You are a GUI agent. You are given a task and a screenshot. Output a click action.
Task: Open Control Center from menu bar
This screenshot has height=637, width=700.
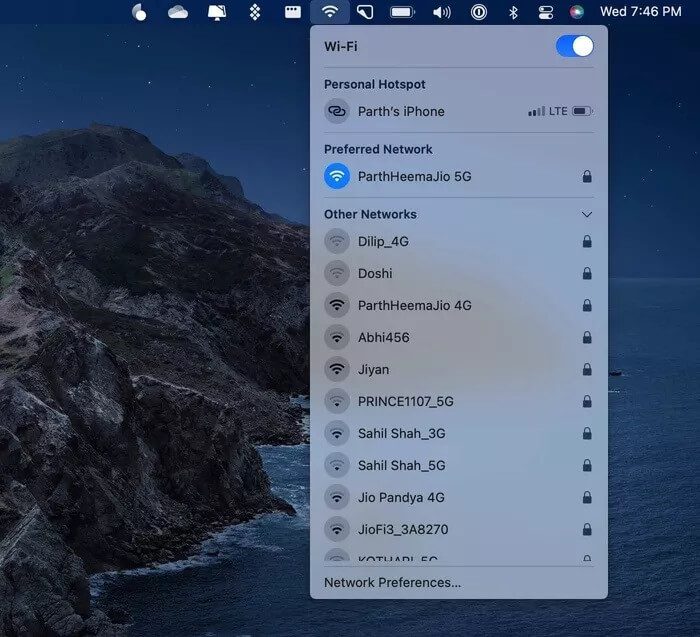546,12
